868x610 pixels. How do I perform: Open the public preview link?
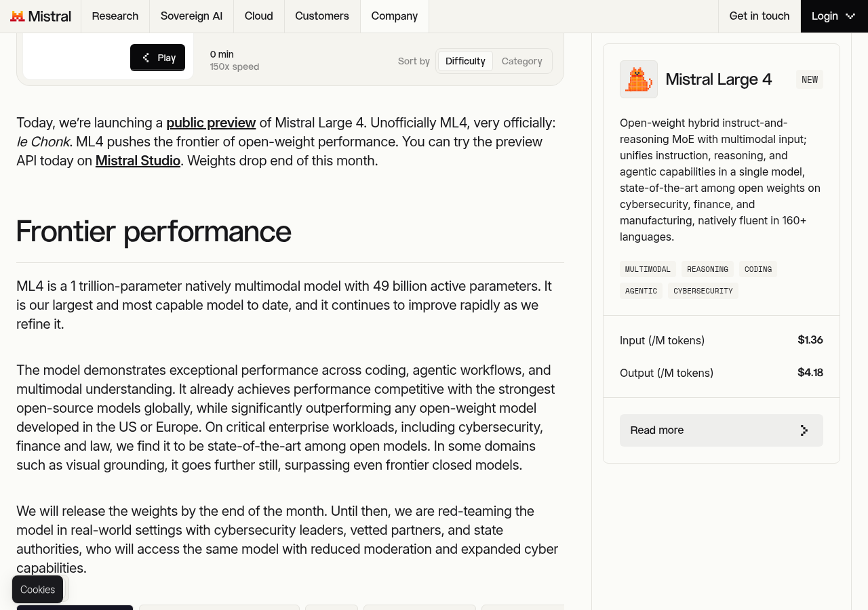tap(211, 123)
